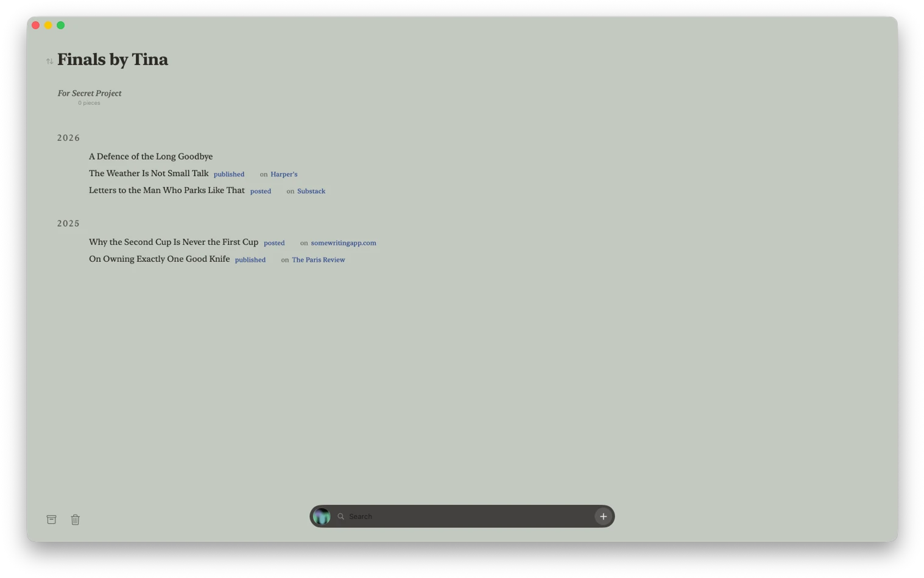Follow The Paris Review link
The image size is (924, 578).
pyautogui.click(x=319, y=260)
